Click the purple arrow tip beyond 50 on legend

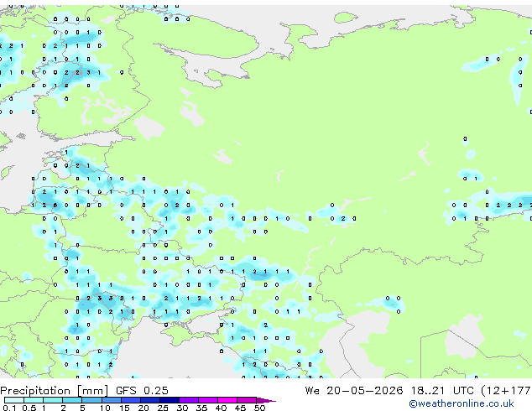tap(266, 400)
